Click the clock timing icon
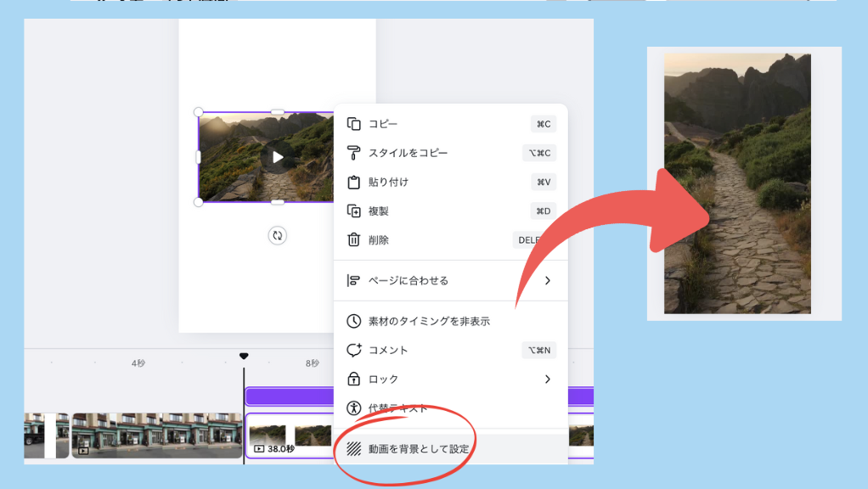This screenshot has height=489, width=868. (x=353, y=321)
